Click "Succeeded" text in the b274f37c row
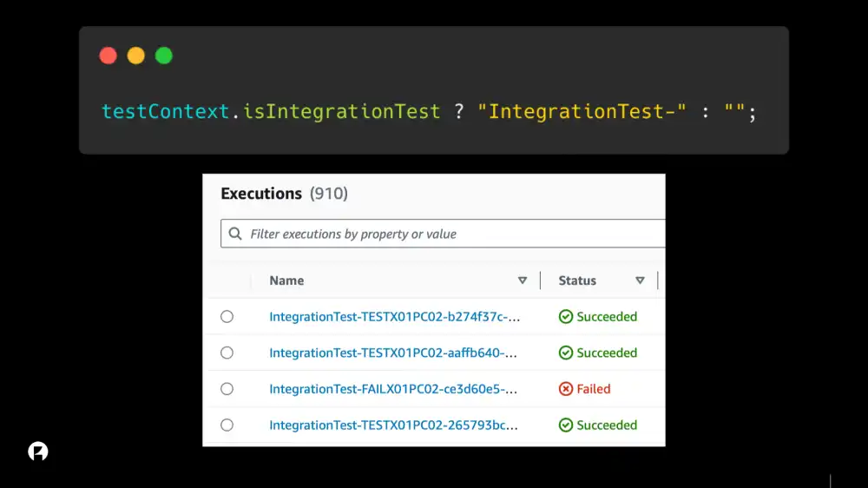 [607, 316]
